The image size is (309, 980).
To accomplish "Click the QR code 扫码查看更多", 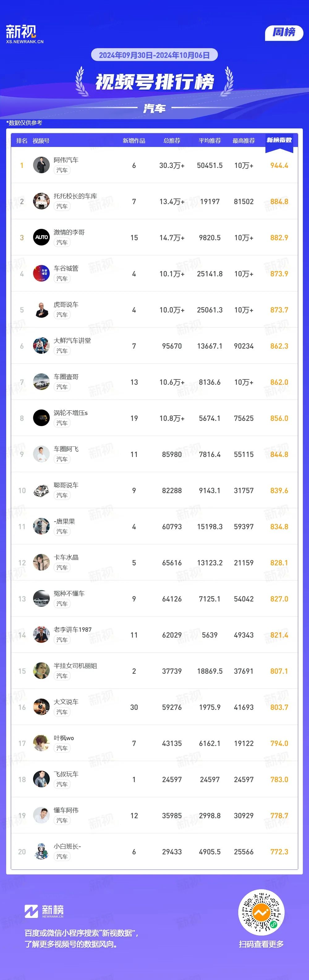I will click(x=261, y=913).
